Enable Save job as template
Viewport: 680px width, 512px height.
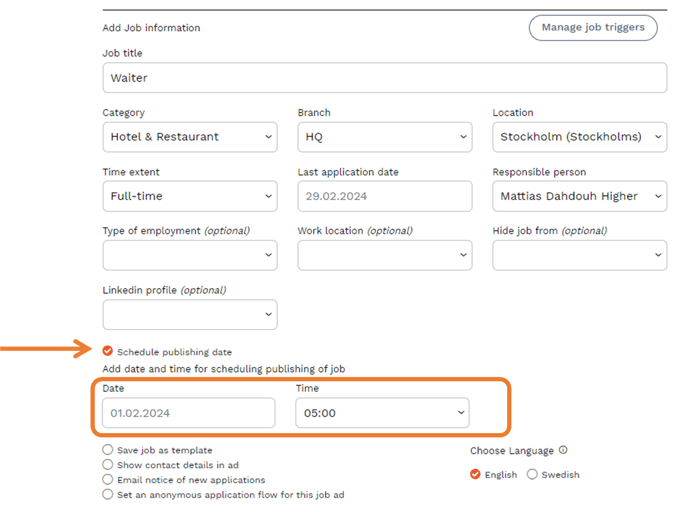click(x=108, y=451)
